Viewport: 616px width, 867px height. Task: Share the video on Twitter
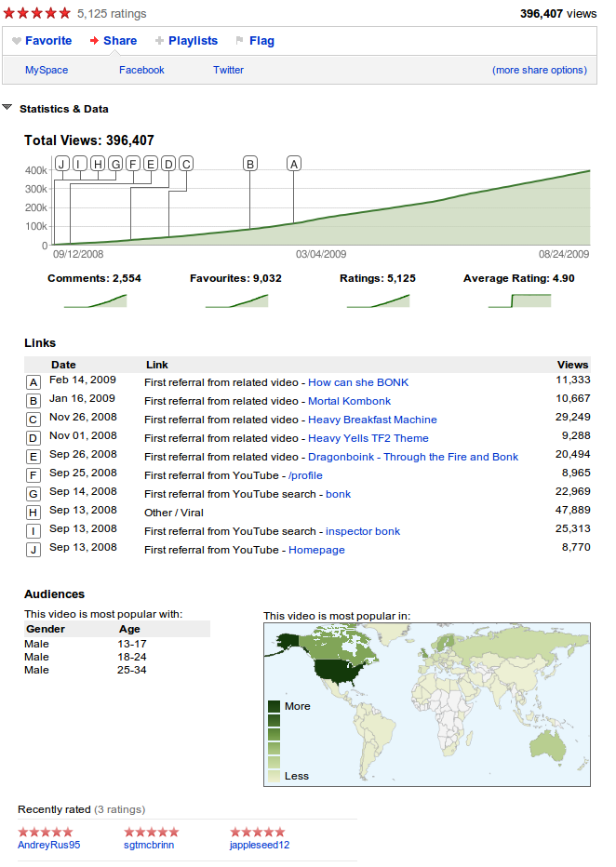point(228,70)
